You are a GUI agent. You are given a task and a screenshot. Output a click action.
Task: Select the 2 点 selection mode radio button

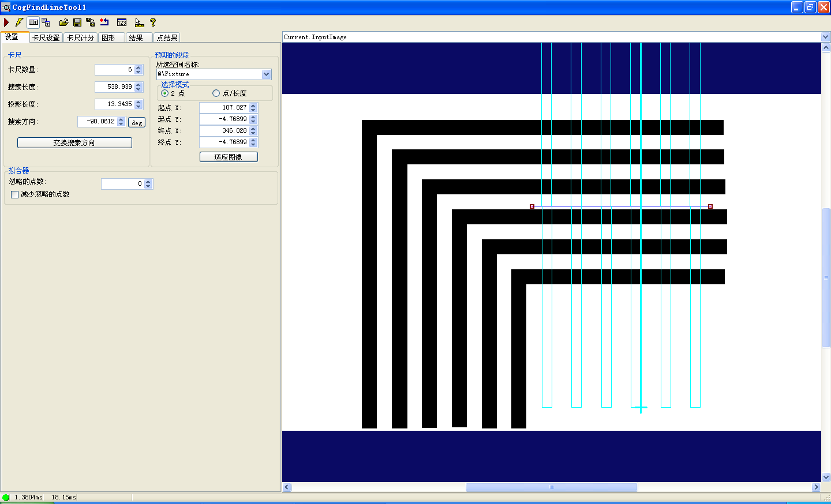(165, 93)
